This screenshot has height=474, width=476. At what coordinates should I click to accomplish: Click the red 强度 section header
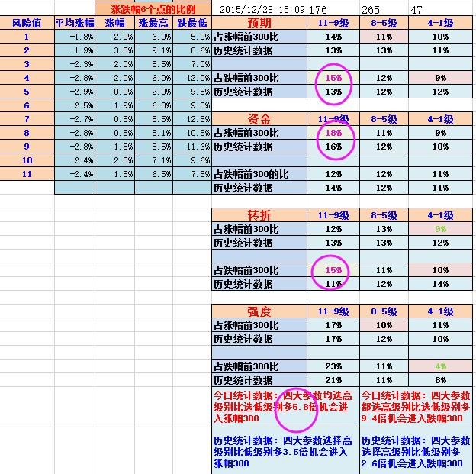pos(259,311)
